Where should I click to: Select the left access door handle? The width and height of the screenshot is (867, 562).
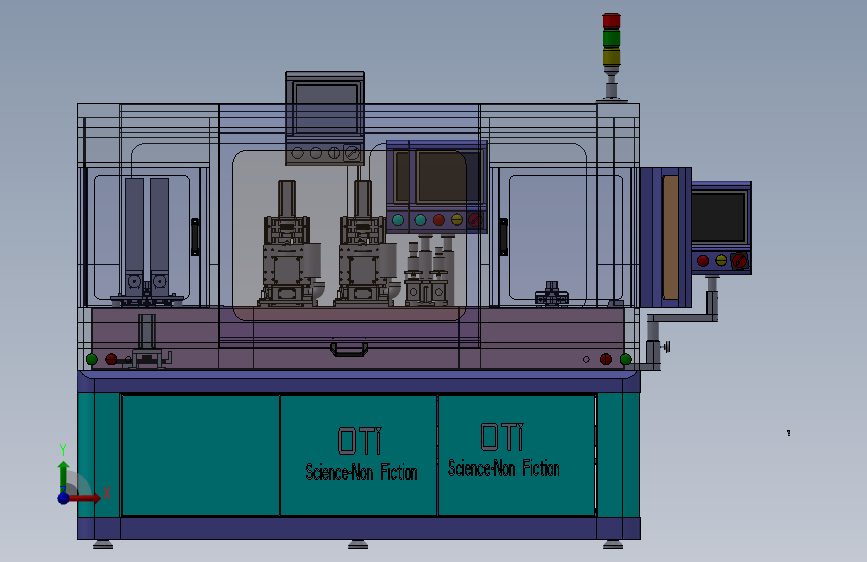tap(195, 237)
